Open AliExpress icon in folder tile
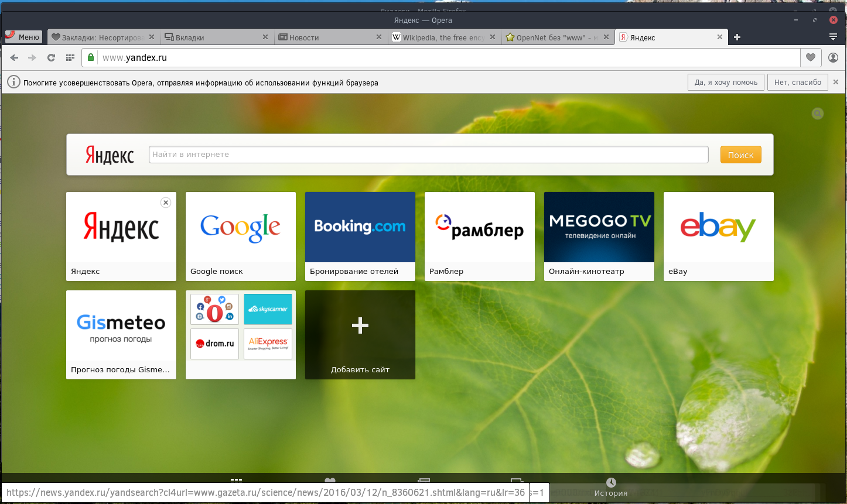This screenshot has height=504, width=847. pos(268,344)
